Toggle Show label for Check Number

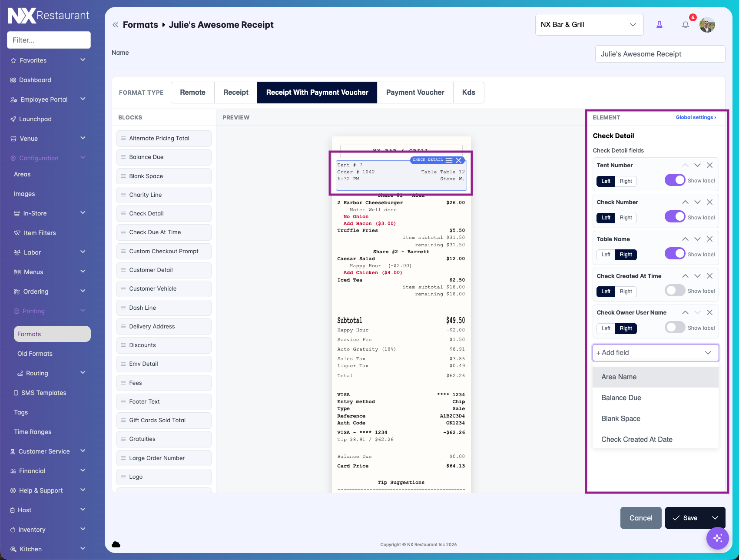pos(675,217)
